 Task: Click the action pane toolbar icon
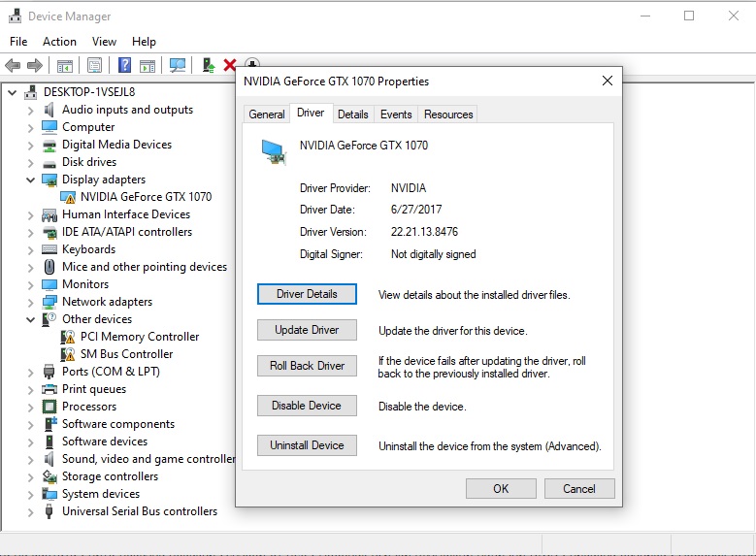coord(148,66)
